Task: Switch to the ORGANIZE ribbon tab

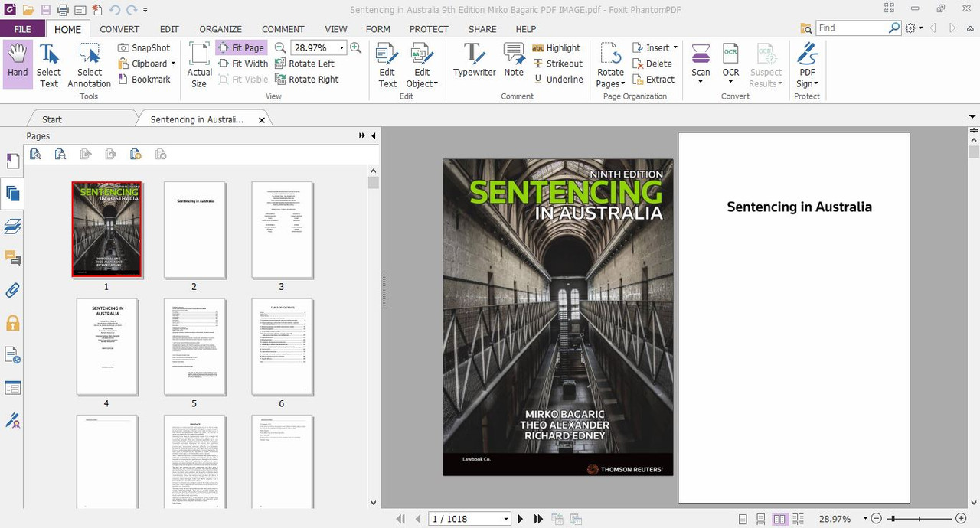Action: pos(220,29)
